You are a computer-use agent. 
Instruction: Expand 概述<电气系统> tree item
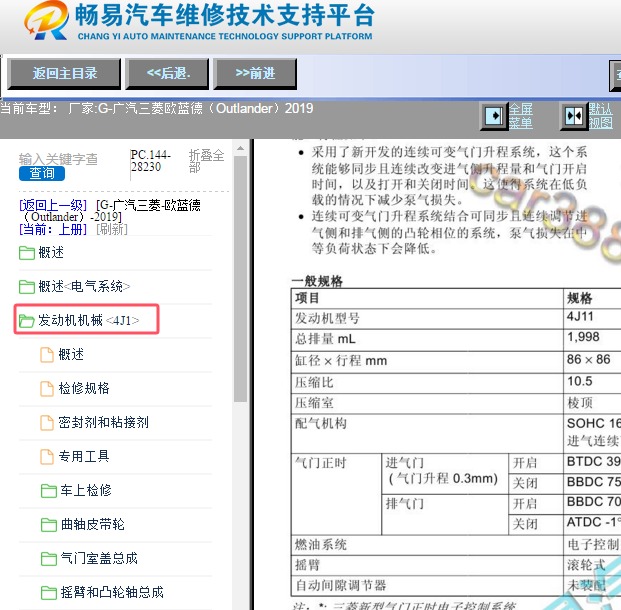point(84,286)
